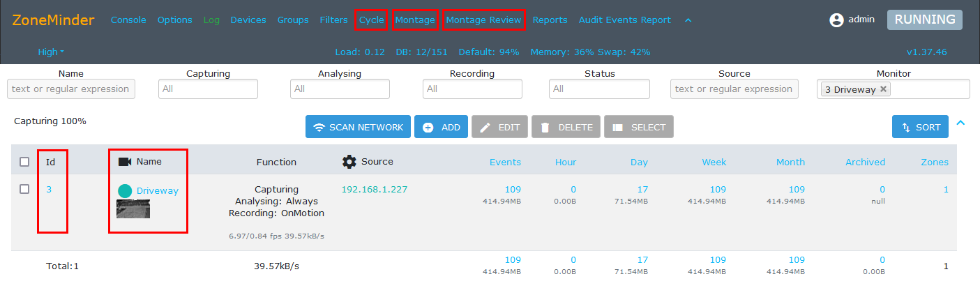This screenshot has width=980, height=295.
Task: Click the Memory: 36% Swap: 42% text
Action: pos(591,52)
